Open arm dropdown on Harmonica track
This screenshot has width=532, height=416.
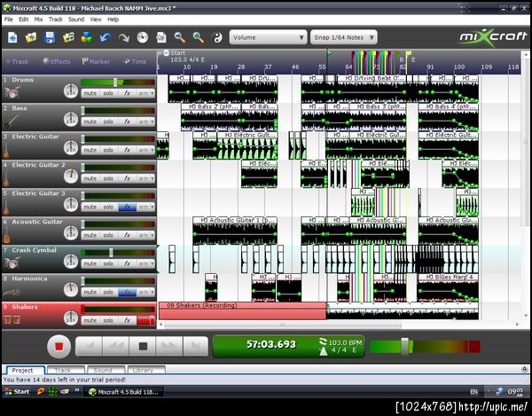[153, 292]
